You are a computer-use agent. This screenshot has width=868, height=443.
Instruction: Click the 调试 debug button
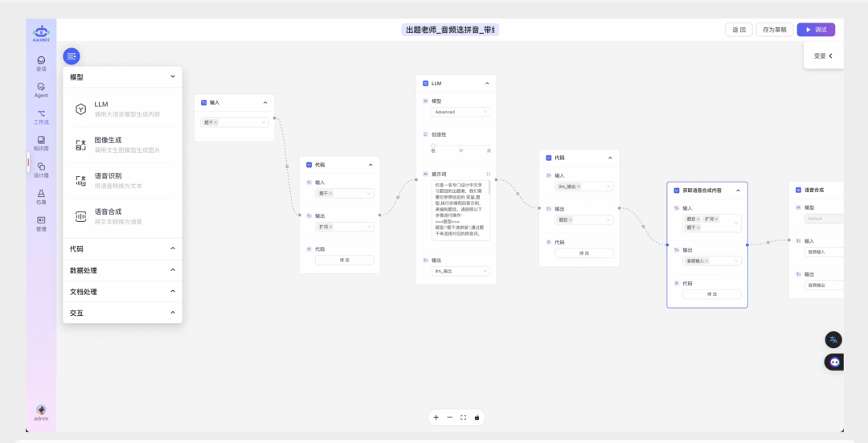pos(815,30)
